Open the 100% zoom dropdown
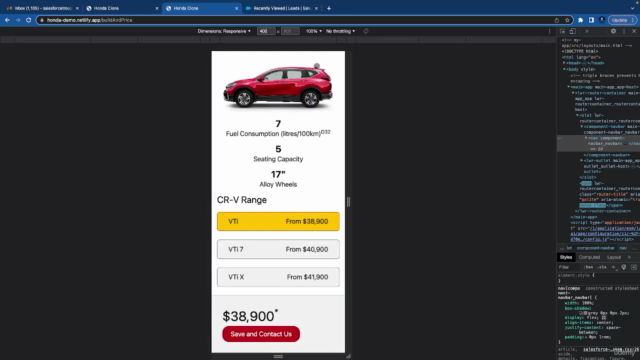The width and height of the screenshot is (640, 360). click(313, 31)
